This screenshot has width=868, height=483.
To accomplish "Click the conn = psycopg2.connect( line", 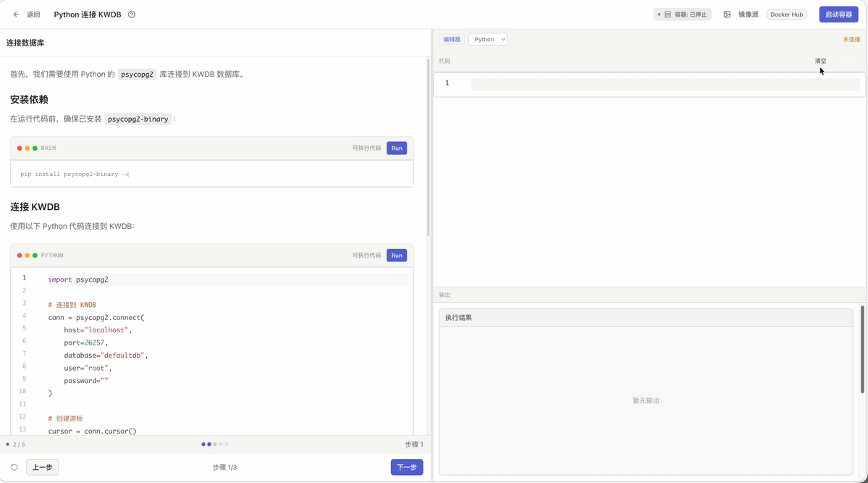I will 96,317.
